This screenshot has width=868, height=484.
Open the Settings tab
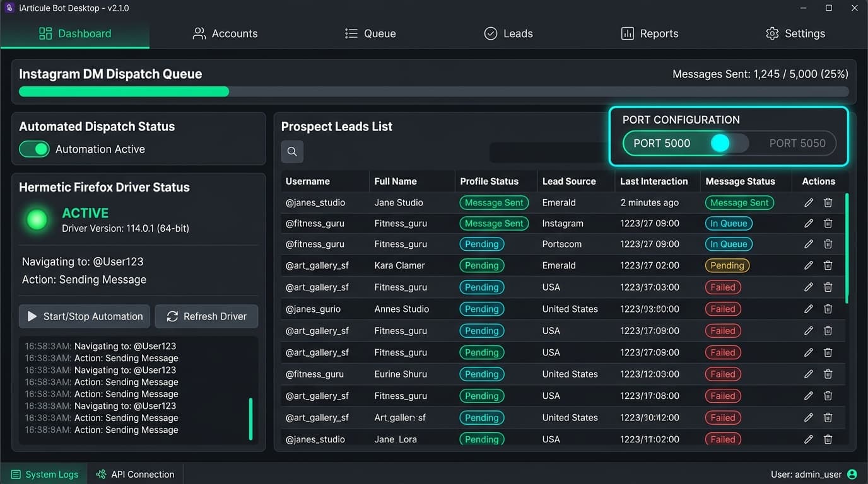795,33
